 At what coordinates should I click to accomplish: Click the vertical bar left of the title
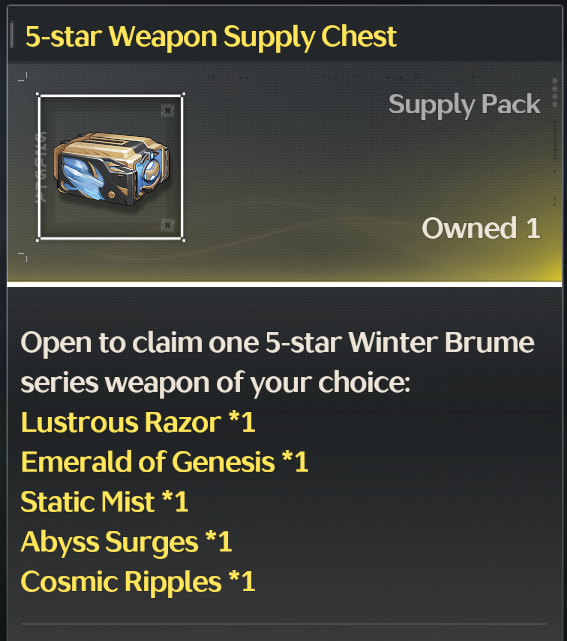click(x=12, y=35)
